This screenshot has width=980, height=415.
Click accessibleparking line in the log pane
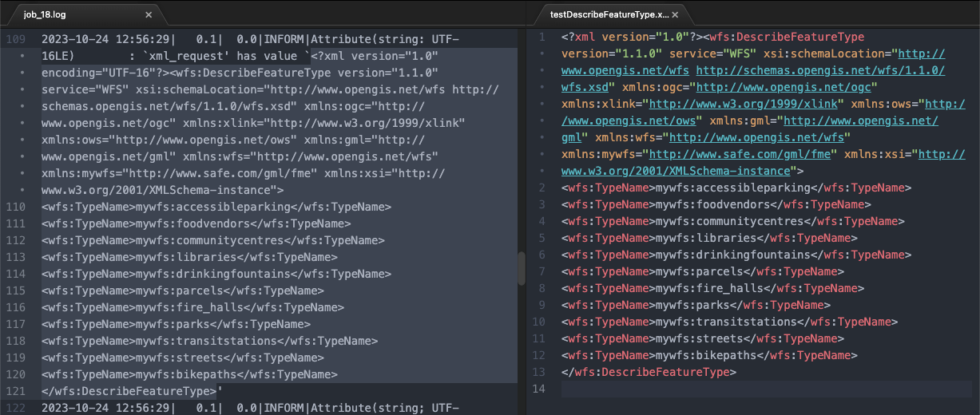216,207
